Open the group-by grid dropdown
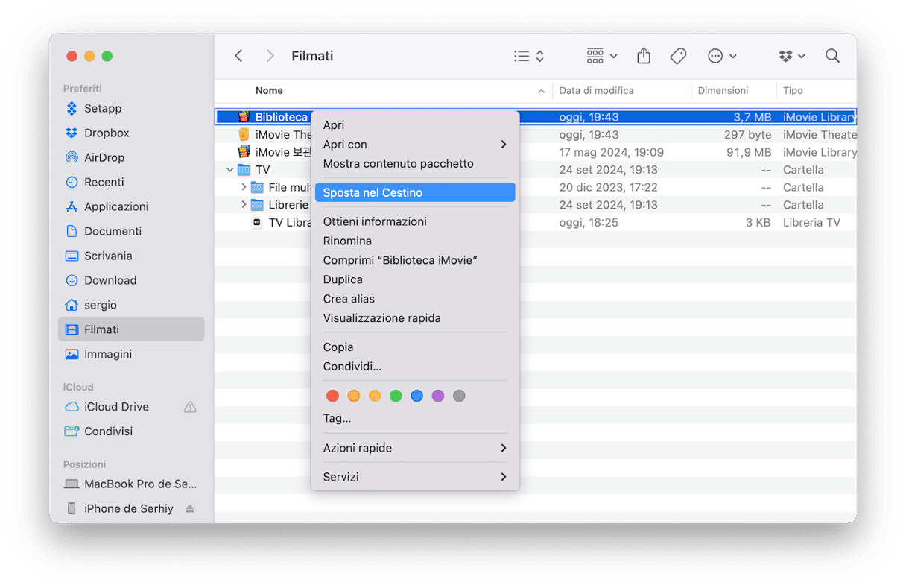The image size is (906, 588). click(x=602, y=56)
